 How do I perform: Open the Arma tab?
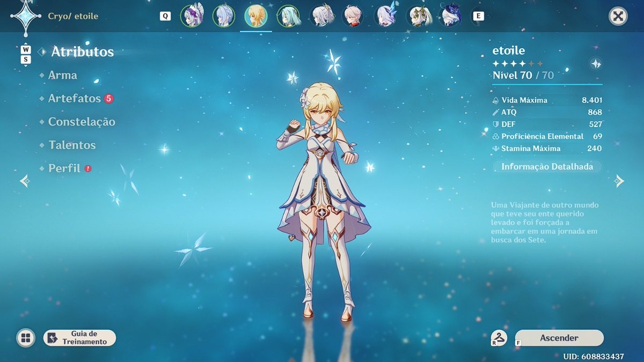coord(62,75)
